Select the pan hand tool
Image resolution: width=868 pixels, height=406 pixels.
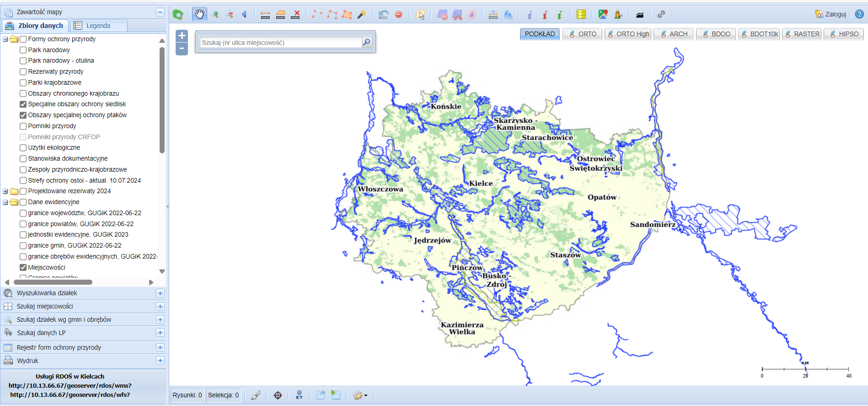(x=199, y=15)
